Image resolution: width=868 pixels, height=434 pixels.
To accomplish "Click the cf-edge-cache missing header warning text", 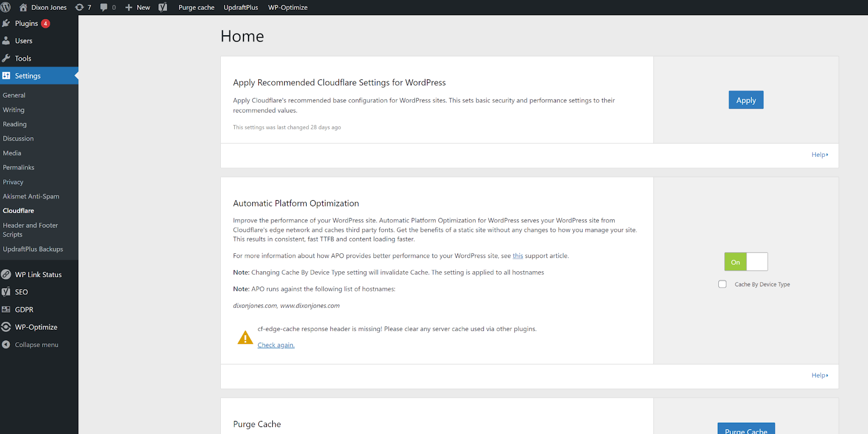I will (397, 329).
